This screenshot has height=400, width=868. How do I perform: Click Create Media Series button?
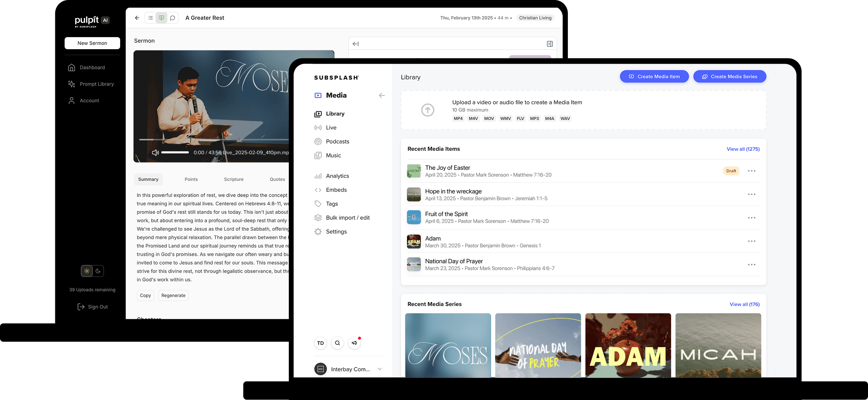tap(730, 77)
